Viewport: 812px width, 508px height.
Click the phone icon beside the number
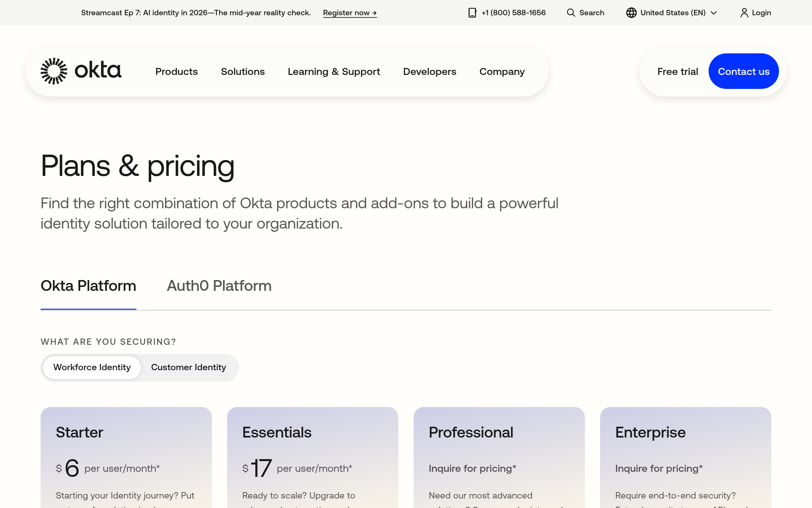[472, 13]
